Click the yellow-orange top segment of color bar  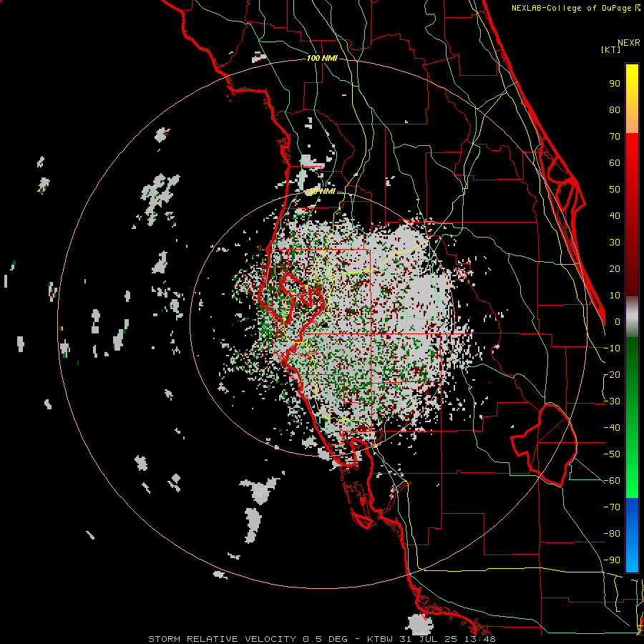(x=632, y=99)
